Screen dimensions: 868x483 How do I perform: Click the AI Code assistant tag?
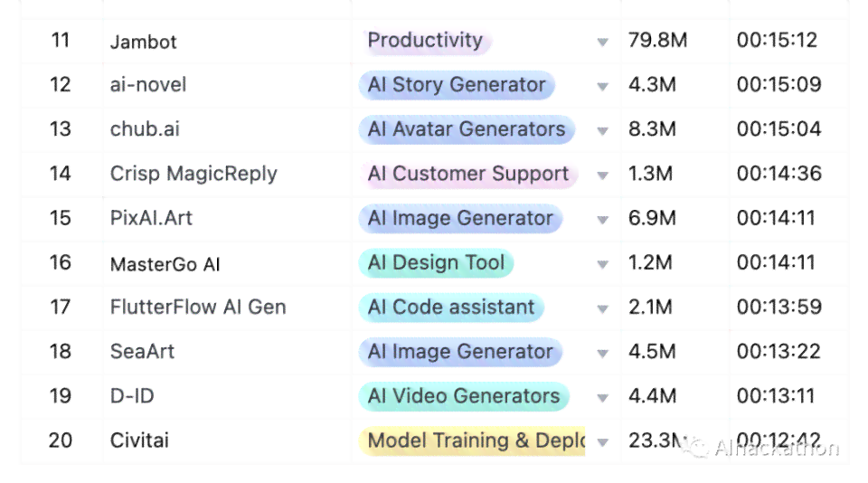[x=451, y=308]
